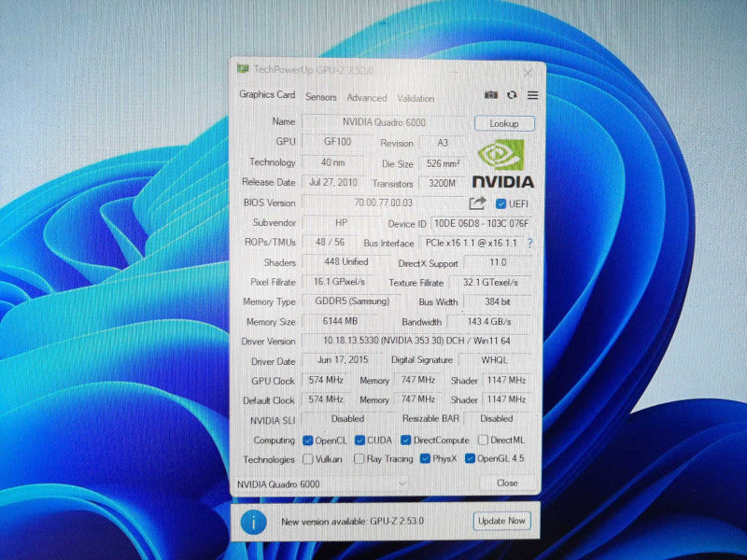The height and width of the screenshot is (560, 747).
Task: Click the Pixel Fillrate value 16.1 GPixel/s
Action: 339,282
